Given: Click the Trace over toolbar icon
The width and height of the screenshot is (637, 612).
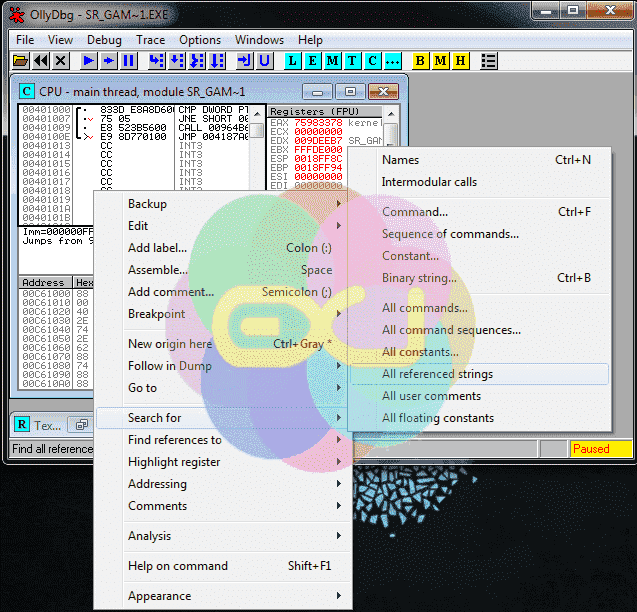Looking at the screenshot, I should click(x=217, y=61).
